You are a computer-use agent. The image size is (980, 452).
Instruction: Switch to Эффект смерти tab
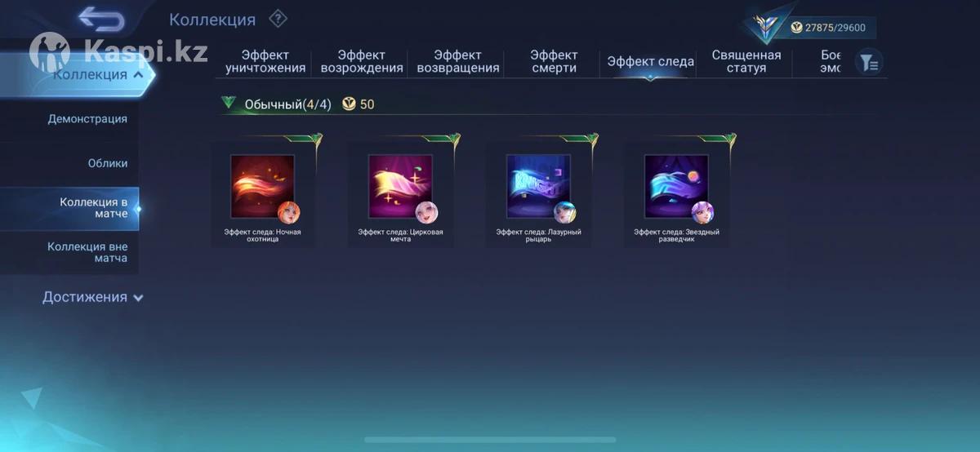[554, 62]
